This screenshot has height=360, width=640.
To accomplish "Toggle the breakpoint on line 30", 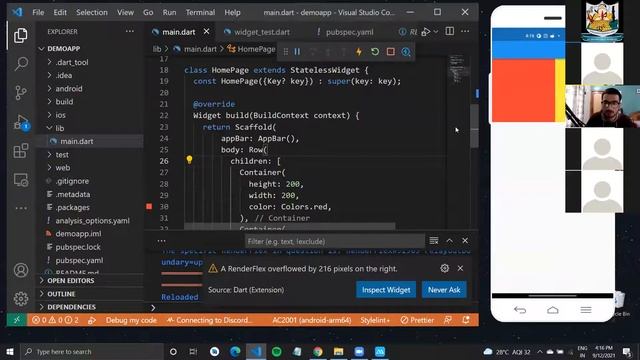I will point(149,207).
